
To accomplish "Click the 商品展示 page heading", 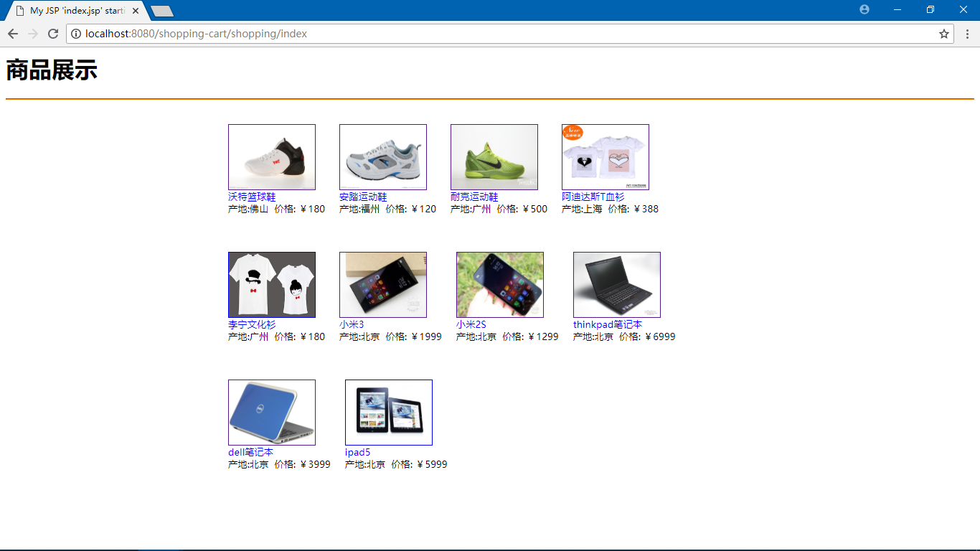I will pos(52,70).
